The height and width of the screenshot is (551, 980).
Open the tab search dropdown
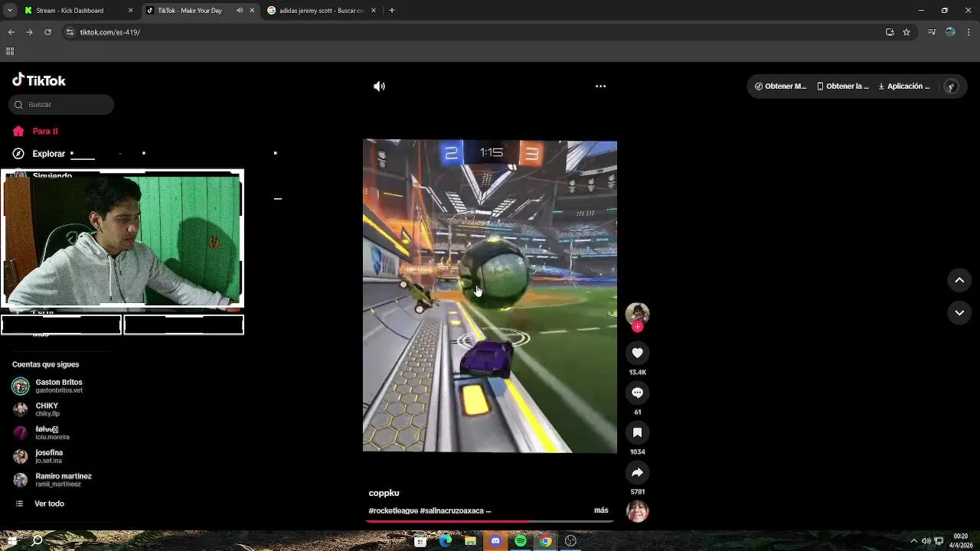pos(10,11)
